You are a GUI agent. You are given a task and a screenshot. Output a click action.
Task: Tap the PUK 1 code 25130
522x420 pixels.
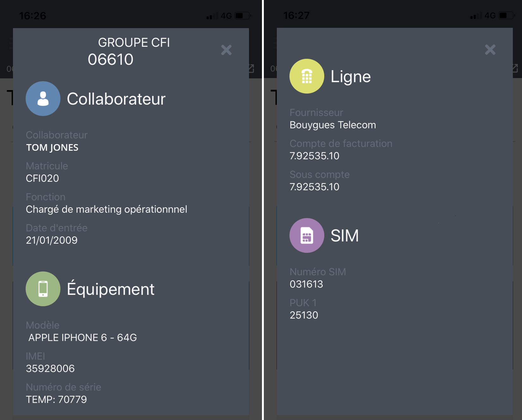click(304, 315)
